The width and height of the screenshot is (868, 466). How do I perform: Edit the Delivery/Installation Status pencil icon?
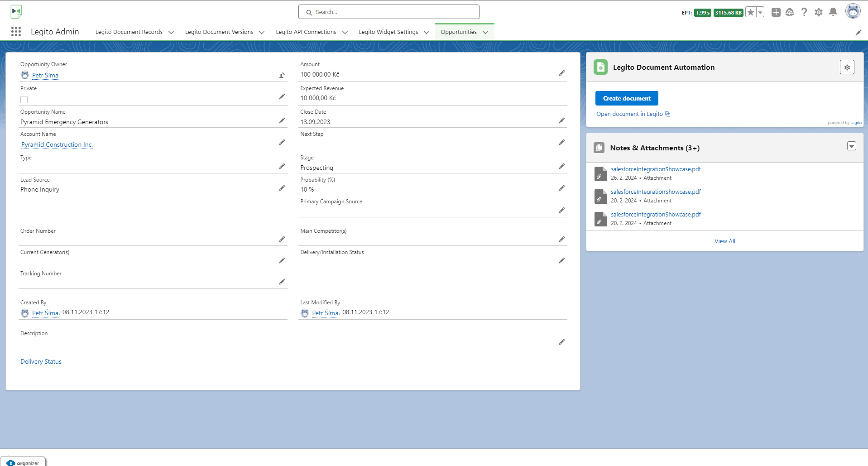561,260
